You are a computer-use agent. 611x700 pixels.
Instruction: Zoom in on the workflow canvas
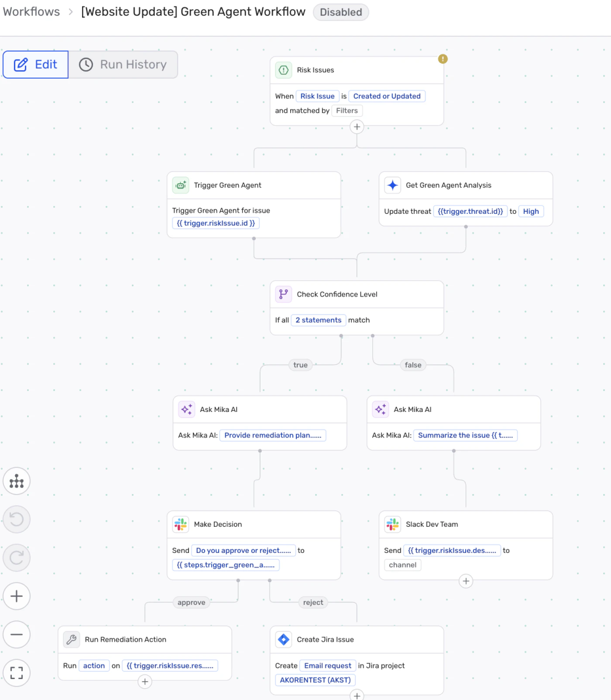click(x=16, y=596)
